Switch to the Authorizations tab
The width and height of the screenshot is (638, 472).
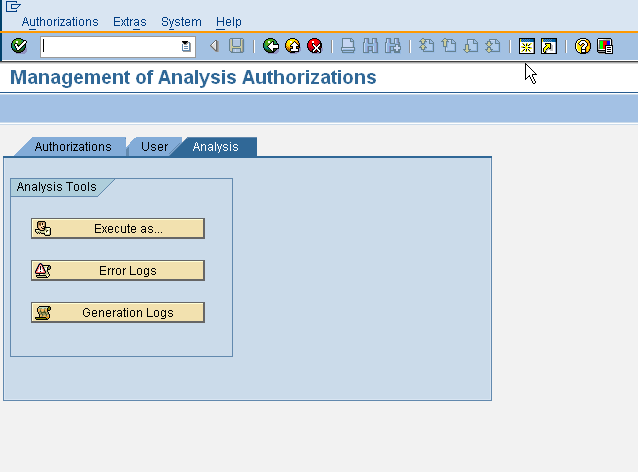(73, 147)
